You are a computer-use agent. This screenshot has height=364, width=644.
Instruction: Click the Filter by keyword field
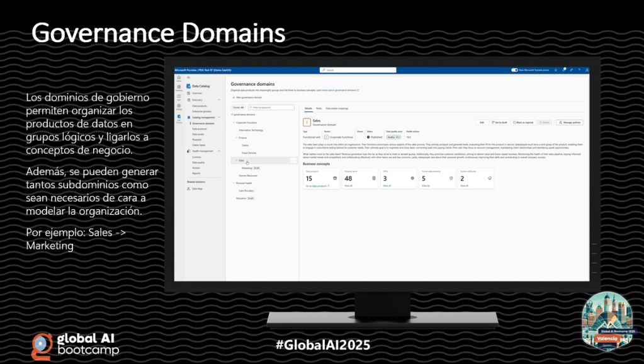click(272, 108)
